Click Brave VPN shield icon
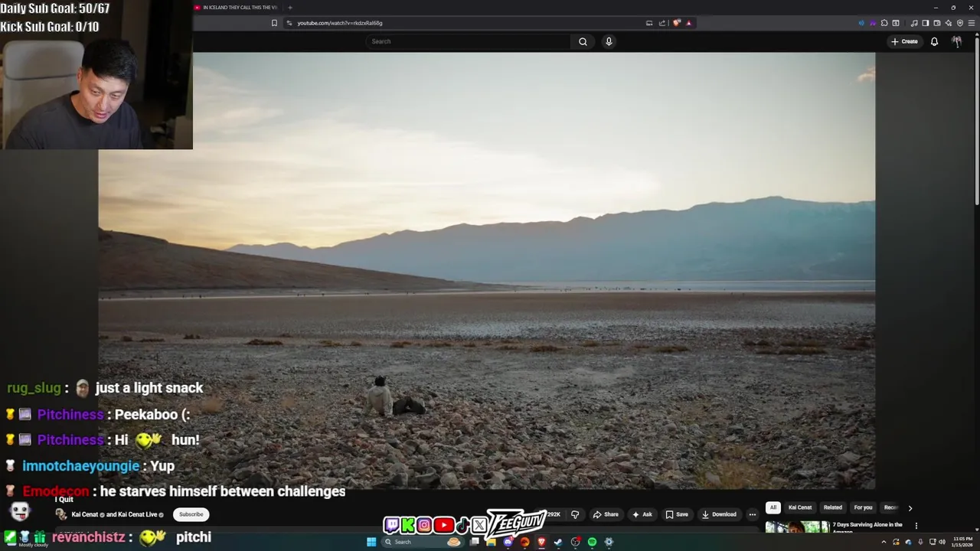The width and height of the screenshot is (980, 551). pos(960,23)
